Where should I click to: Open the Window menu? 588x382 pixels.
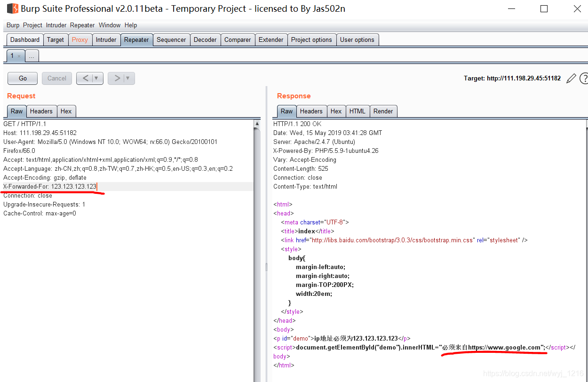[110, 25]
